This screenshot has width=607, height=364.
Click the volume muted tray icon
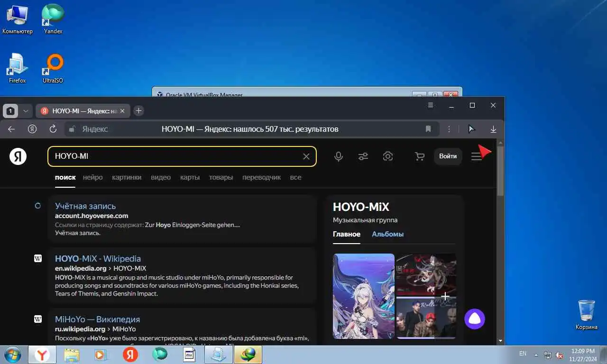point(560,355)
